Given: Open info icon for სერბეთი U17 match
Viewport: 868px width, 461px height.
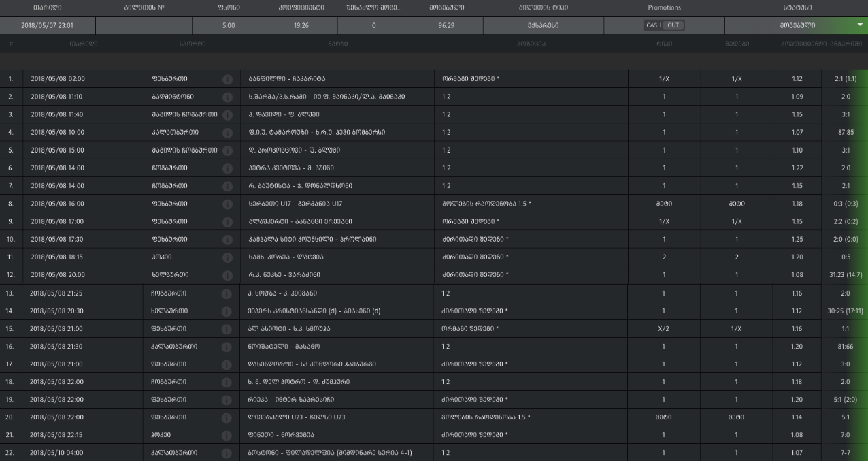Looking at the screenshot, I should 228,204.
